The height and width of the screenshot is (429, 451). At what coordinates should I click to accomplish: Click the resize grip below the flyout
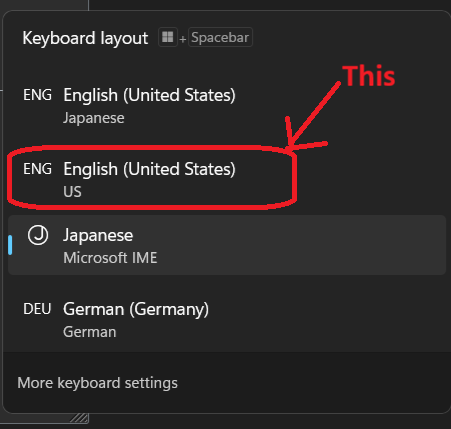pos(79,418)
